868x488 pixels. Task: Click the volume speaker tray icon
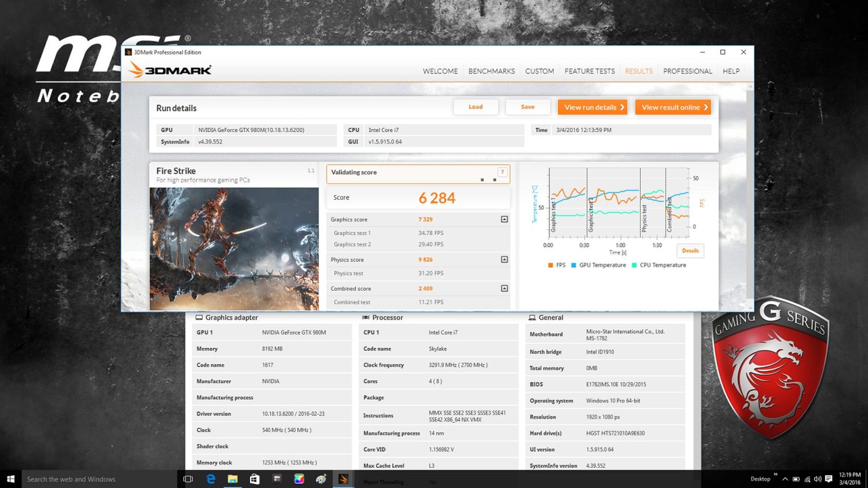tap(817, 479)
